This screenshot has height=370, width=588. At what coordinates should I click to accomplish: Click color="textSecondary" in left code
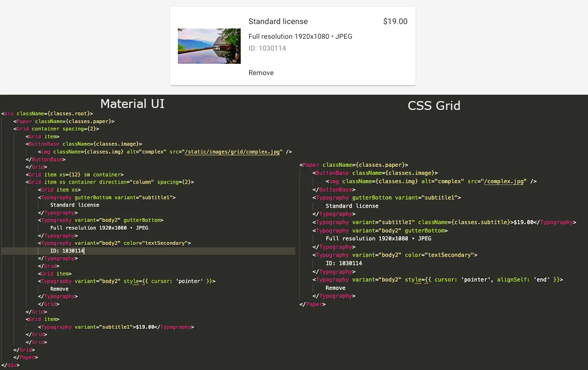[156, 243]
